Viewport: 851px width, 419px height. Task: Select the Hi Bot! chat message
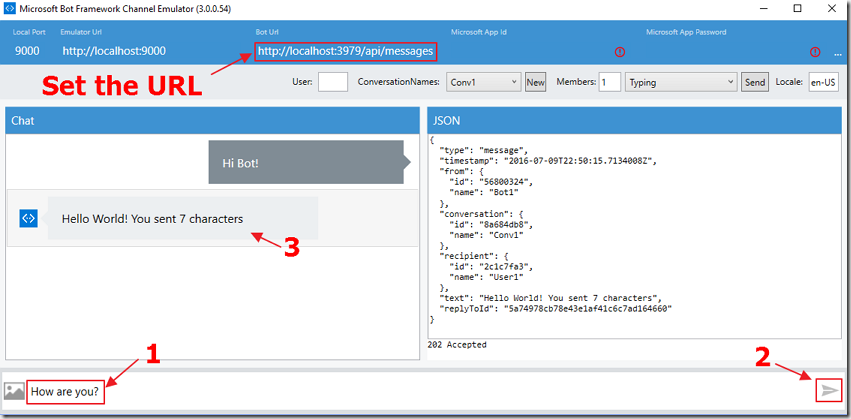click(x=309, y=162)
